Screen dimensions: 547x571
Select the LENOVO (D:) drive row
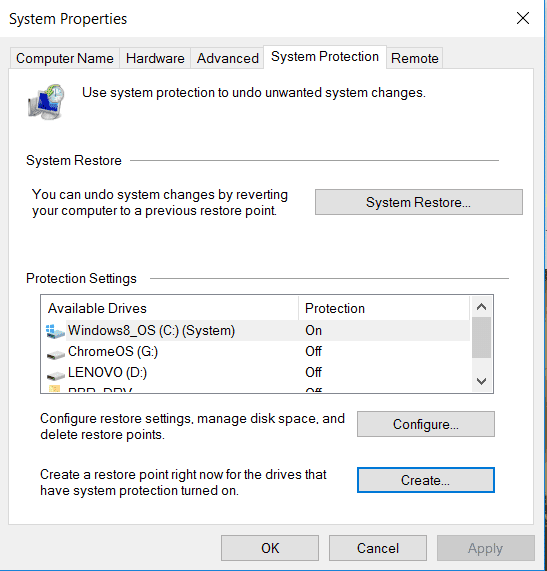point(257,372)
